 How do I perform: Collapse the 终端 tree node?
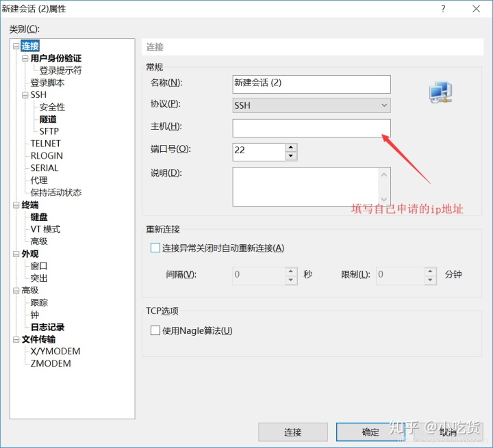(16, 205)
